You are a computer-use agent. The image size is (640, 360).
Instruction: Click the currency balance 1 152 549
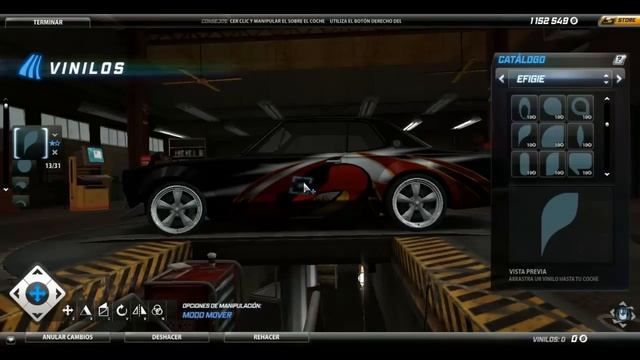(x=553, y=21)
